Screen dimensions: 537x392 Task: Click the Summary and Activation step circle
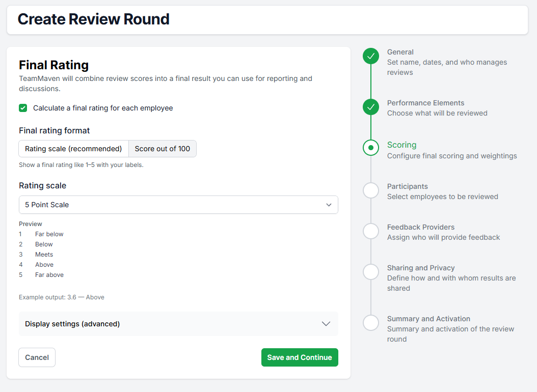[x=371, y=323]
